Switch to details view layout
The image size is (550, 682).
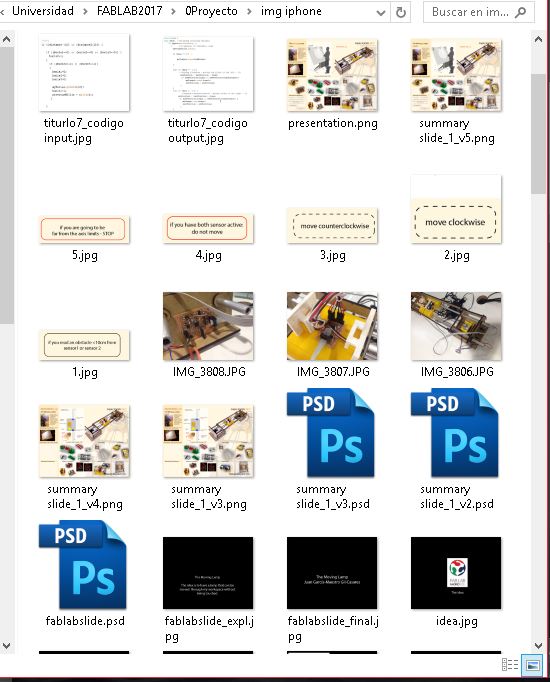(510, 664)
